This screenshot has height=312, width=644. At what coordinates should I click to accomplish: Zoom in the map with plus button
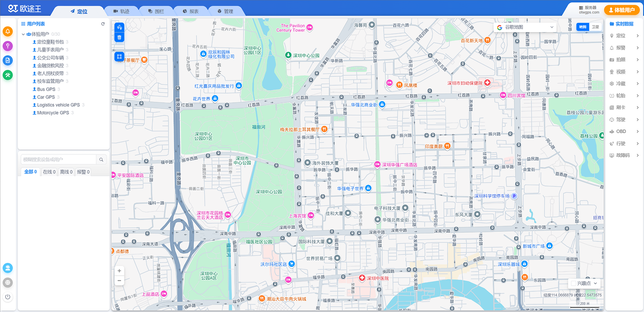pos(119,270)
